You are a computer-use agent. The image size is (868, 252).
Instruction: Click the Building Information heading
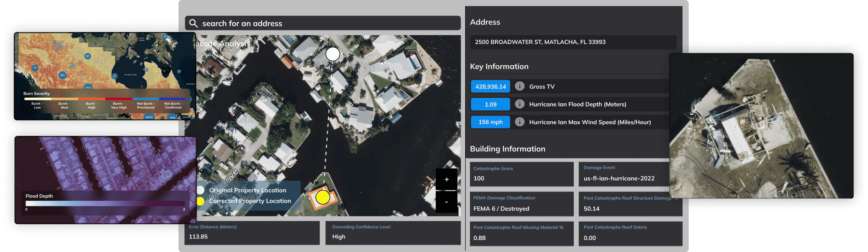point(508,149)
